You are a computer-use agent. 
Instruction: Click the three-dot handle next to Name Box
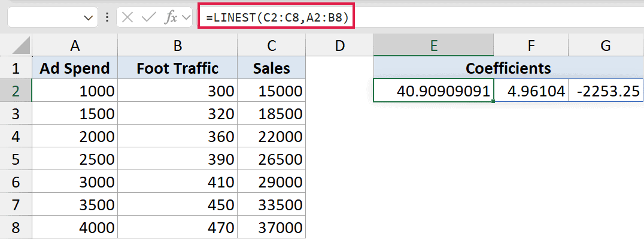(x=107, y=17)
